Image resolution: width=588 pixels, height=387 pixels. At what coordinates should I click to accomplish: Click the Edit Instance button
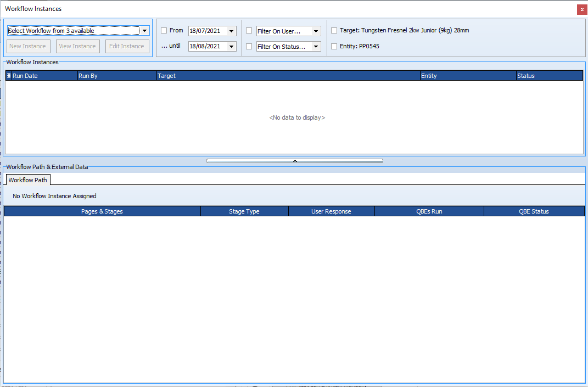[127, 46]
